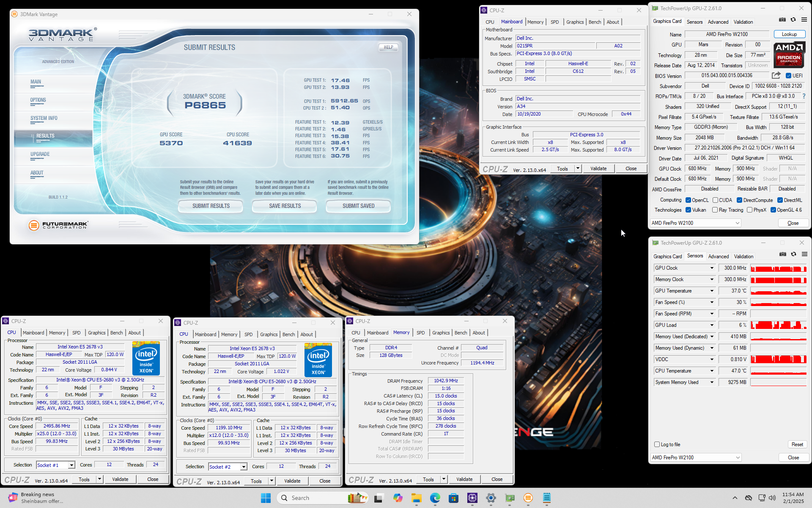This screenshot has width=812, height=508.
Task: Open the hamburger menu in top GPU-Z window
Action: pos(804,20)
